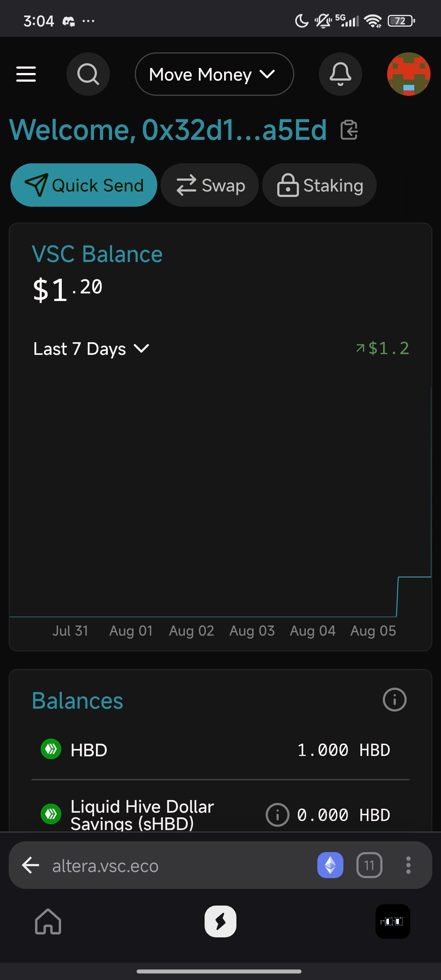441x980 pixels.
Task: Show info for Liquid Hive Dollar Savings
Action: coord(277,815)
